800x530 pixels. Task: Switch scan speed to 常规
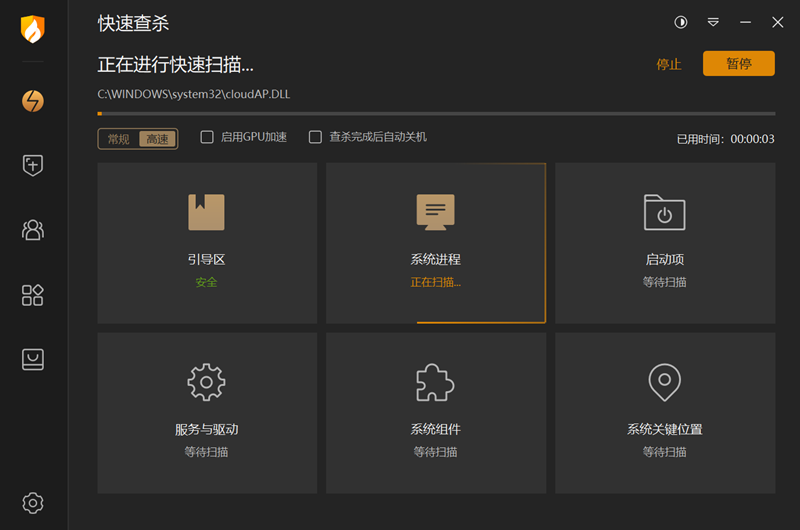[119, 139]
